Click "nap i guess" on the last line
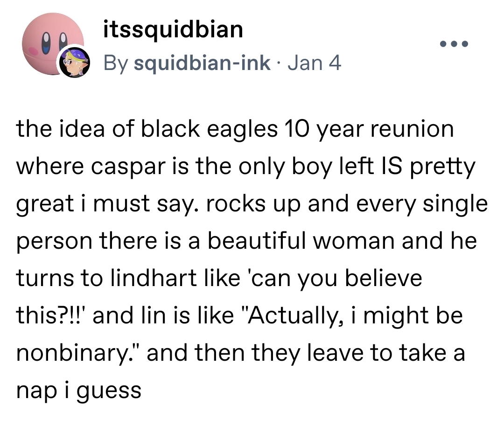 tap(79, 391)
